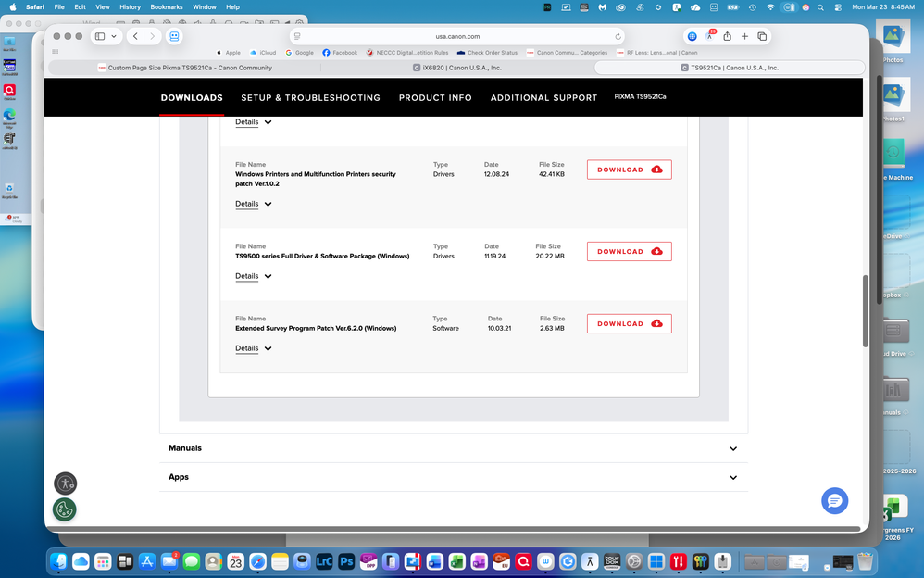Reload the usa.canon.com page
The width and height of the screenshot is (924, 578).
tap(618, 36)
